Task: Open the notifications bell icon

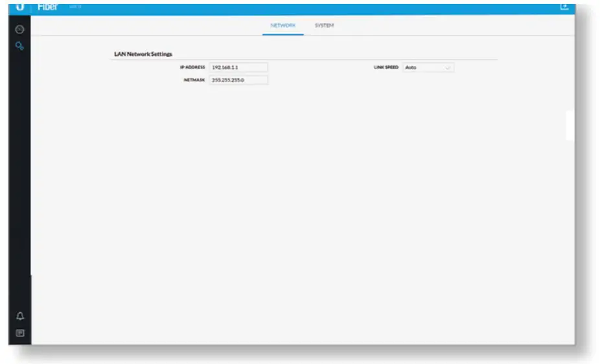Action: click(x=20, y=316)
